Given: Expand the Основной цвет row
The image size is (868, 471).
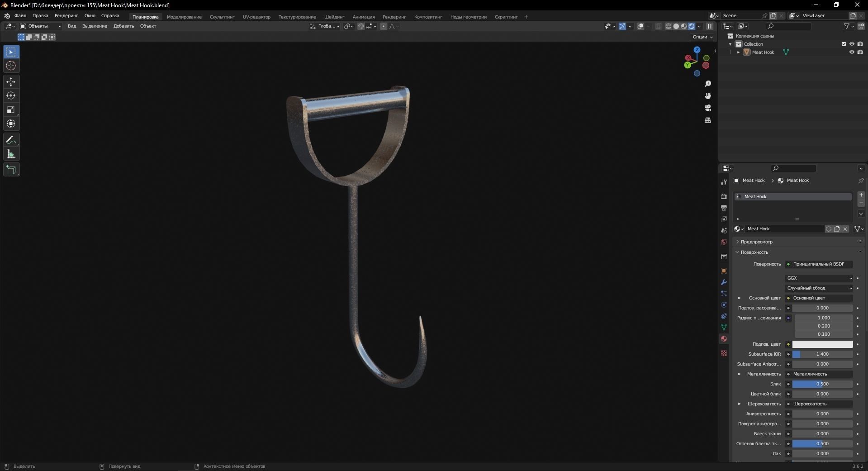Looking at the screenshot, I should (740, 298).
